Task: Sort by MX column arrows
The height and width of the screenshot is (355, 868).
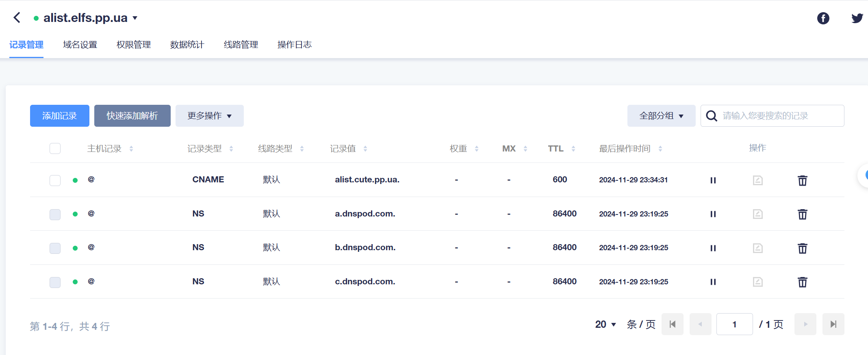Action: [x=525, y=149]
